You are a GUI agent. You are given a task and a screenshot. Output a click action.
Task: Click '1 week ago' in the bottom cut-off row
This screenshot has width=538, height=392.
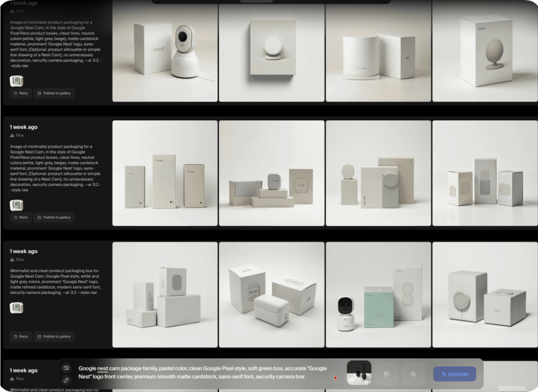pos(23,370)
